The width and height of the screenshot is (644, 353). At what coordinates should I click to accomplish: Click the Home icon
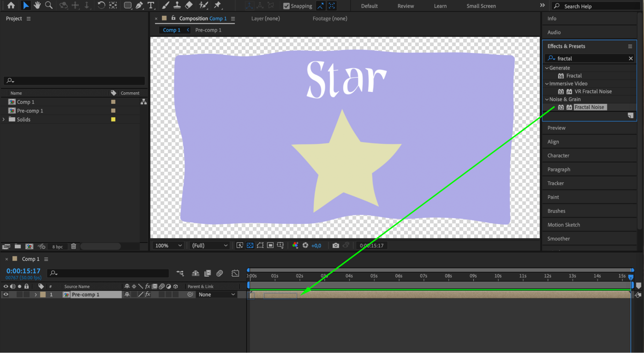[x=11, y=5]
